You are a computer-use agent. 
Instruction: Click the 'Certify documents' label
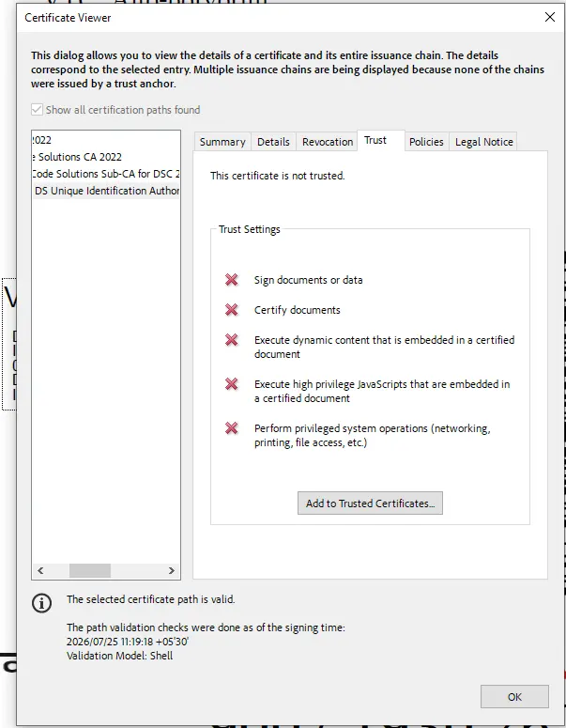coord(298,310)
